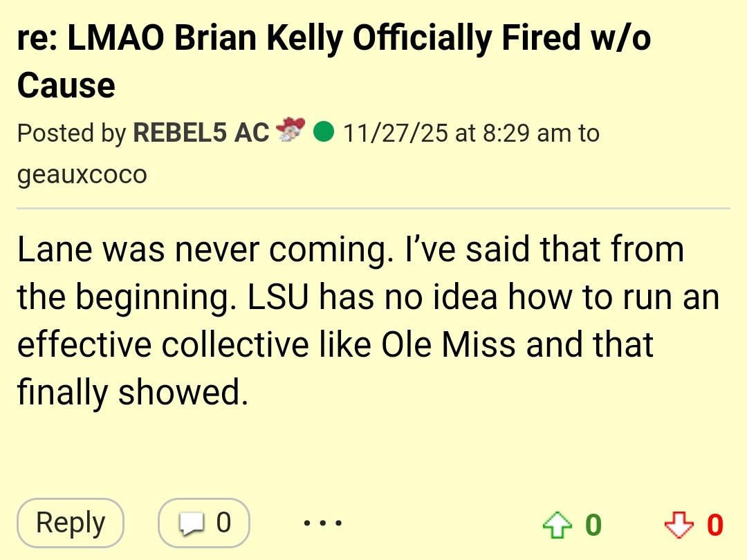Click the 11/27/25 post date
The height and width of the screenshot is (560, 747).
coord(395,133)
